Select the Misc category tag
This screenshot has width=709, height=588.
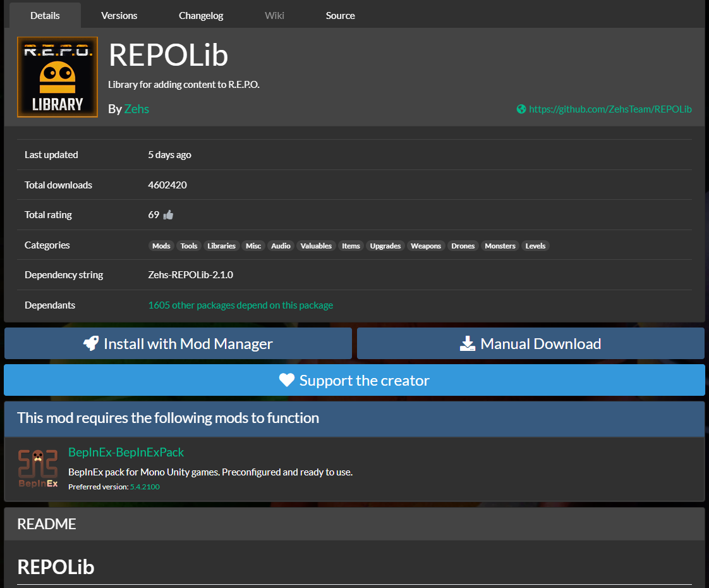click(x=253, y=245)
